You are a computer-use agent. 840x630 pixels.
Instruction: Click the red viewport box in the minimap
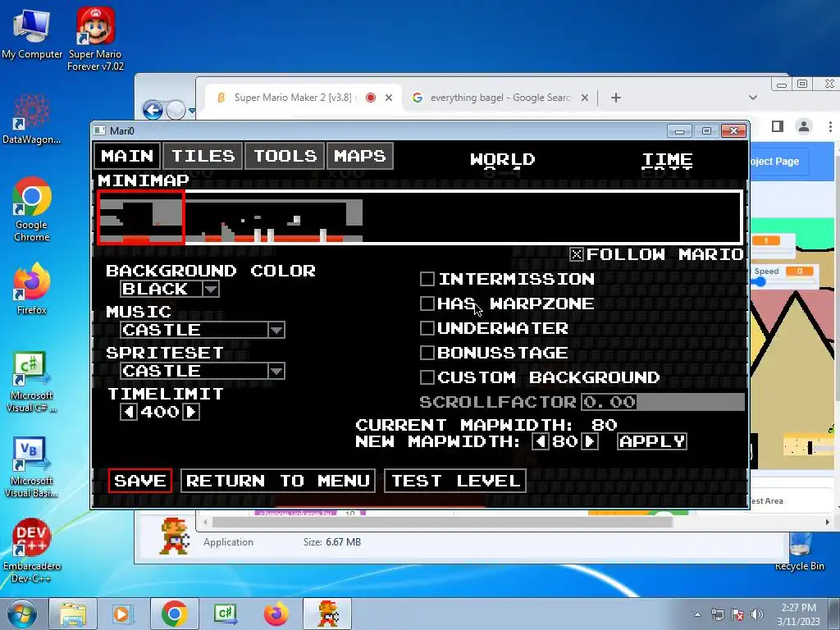point(141,217)
